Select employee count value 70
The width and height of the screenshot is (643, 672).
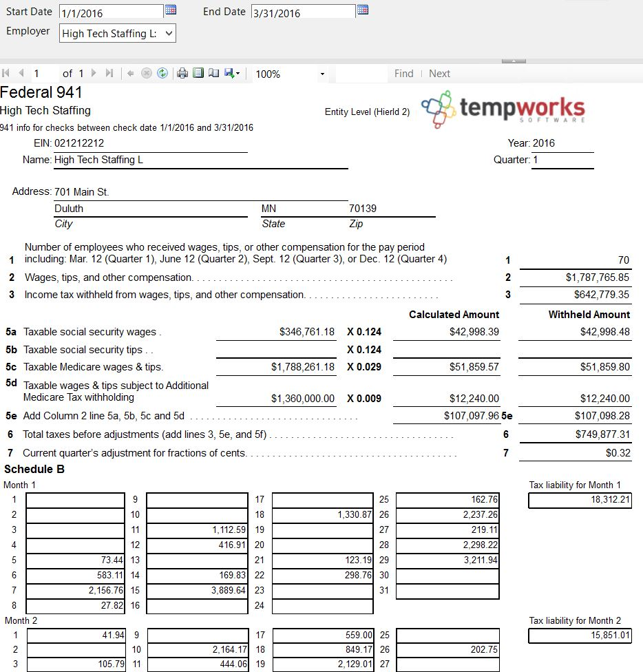pos(624,260)
